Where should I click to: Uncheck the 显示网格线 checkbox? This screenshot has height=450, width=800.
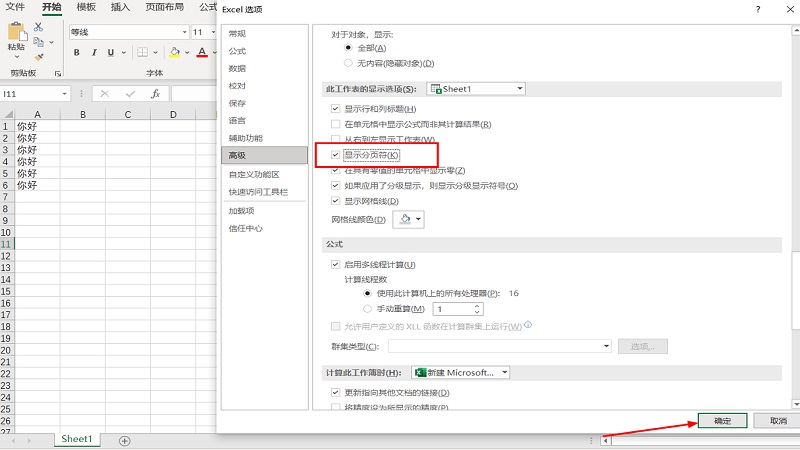(335, 201)
